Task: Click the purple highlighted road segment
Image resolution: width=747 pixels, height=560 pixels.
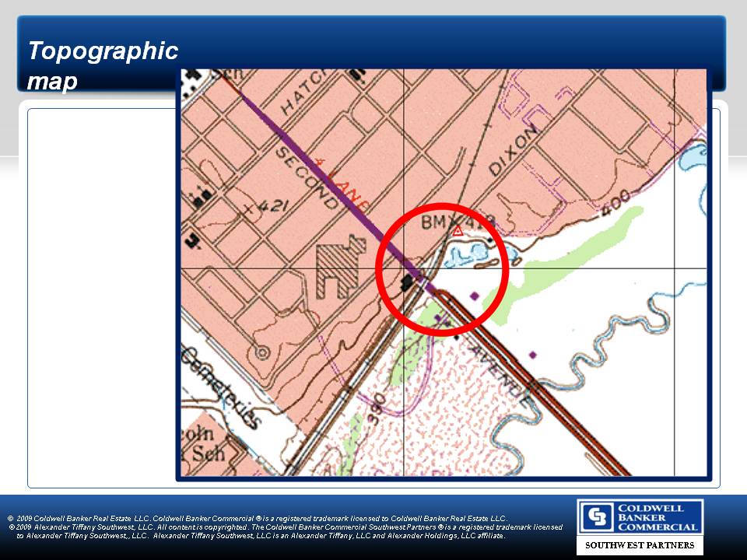Action: coord(327,179)
